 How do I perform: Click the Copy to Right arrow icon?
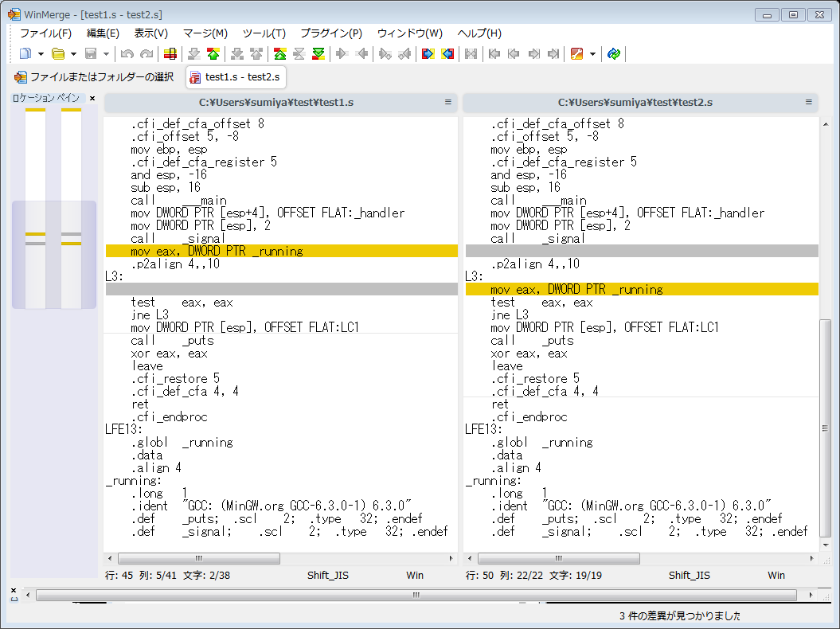tap(342, 53)
